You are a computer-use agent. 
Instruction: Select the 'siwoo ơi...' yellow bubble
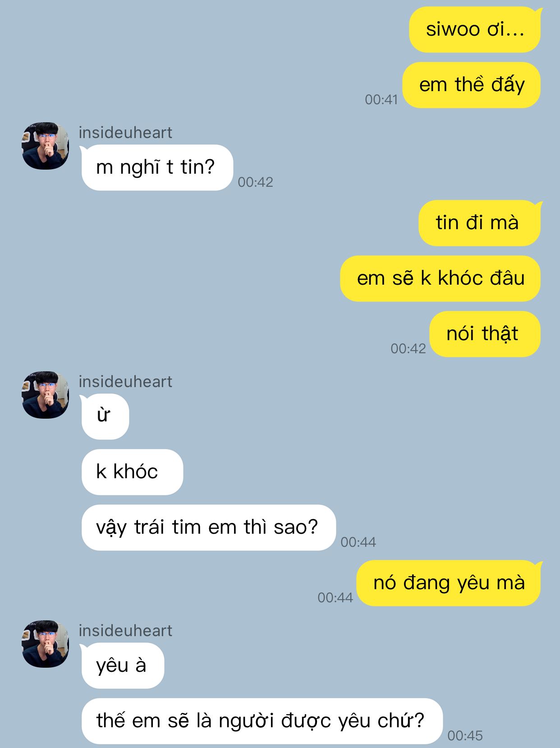(475, 29)
